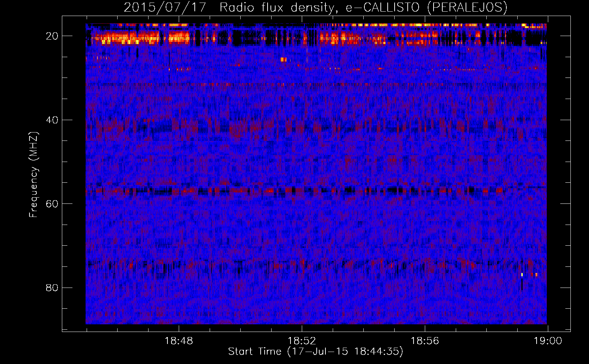The image size is (589, 364).
Task: Click the 18:52 time axis label
Action: tap(302, 341)
